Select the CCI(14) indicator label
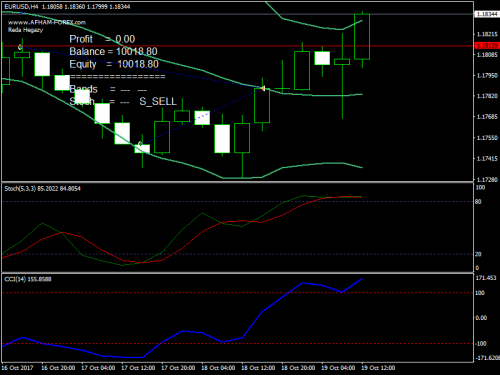This screenshot has height=375, width=500. point(28,279)
